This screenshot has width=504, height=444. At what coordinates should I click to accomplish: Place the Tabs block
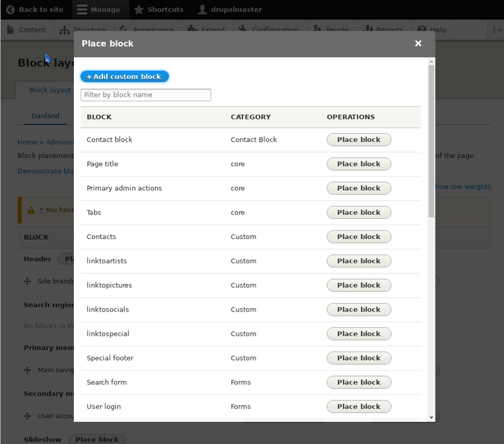point(359,212)
